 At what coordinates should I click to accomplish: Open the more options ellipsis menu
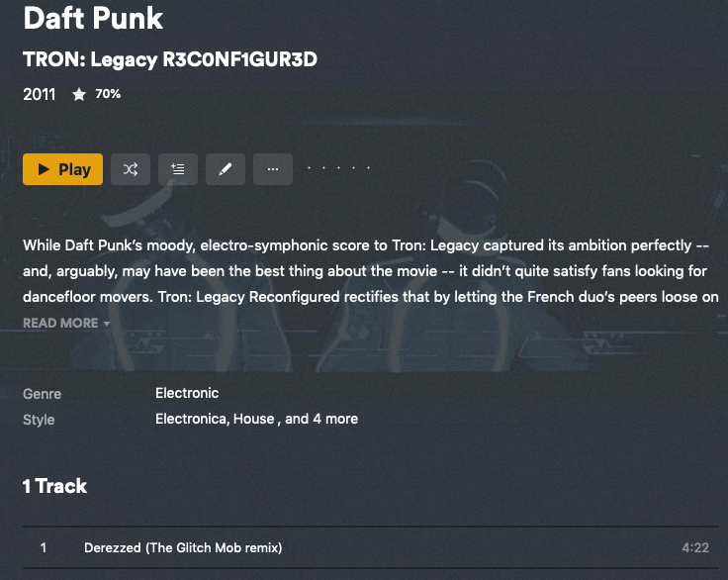point(273,169)
